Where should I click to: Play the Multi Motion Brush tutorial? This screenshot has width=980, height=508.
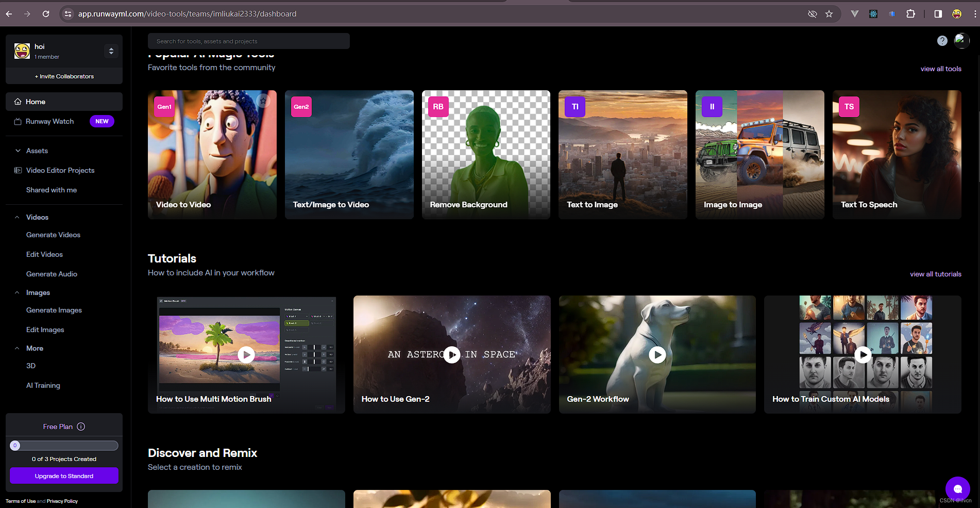click(x=246, y=354)
